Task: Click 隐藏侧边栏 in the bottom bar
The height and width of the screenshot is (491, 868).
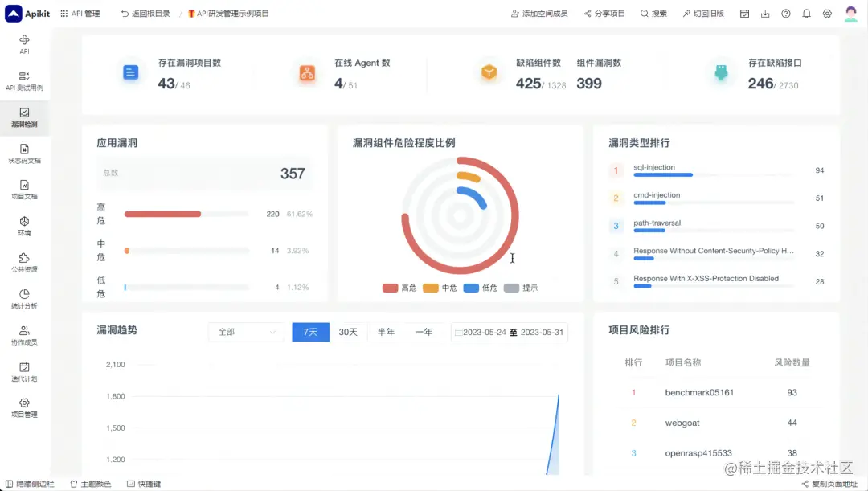Action: pos(31,484)
